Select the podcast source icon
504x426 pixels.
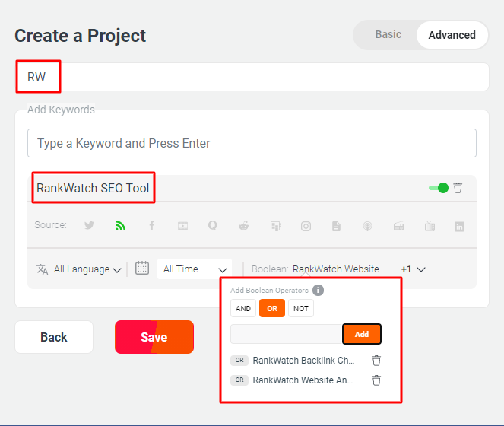point(367,227)
